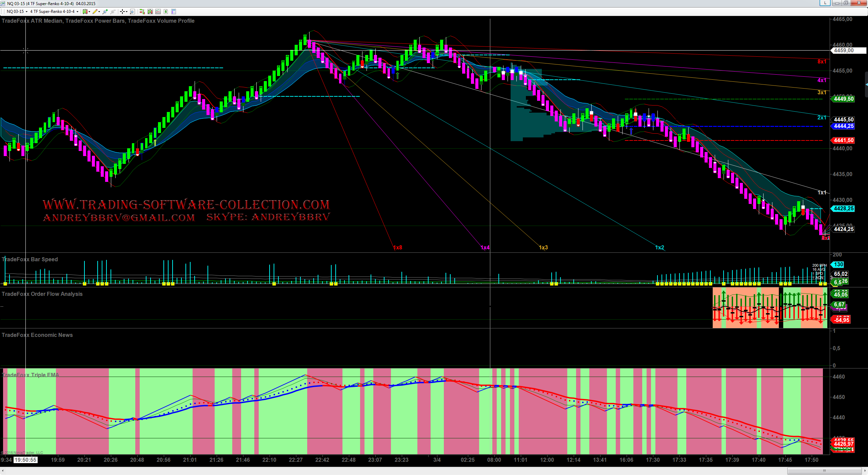Select the pencil drawing tools icon
This screenshot has height=475, width=868.
click(95, 12)
